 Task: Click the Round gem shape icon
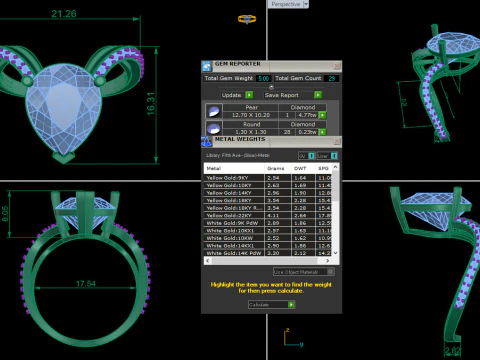point(214,128)
